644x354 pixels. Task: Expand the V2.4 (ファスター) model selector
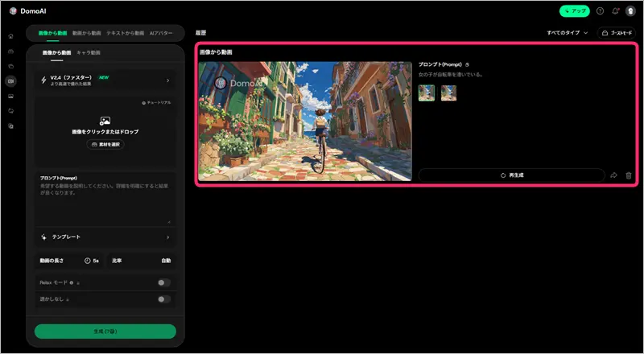coord(105,80)
